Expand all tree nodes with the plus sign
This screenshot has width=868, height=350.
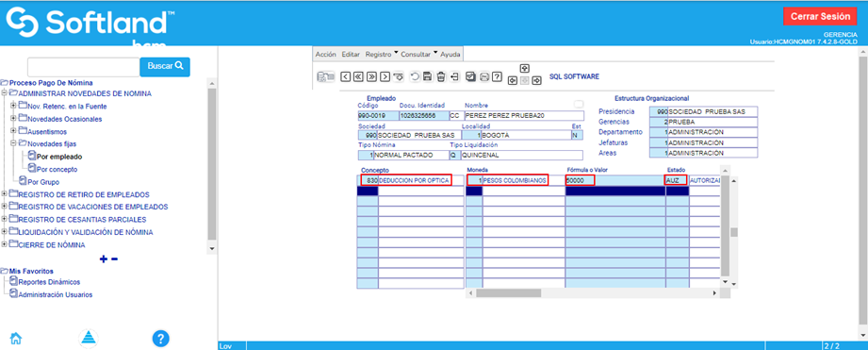point(103,258)
